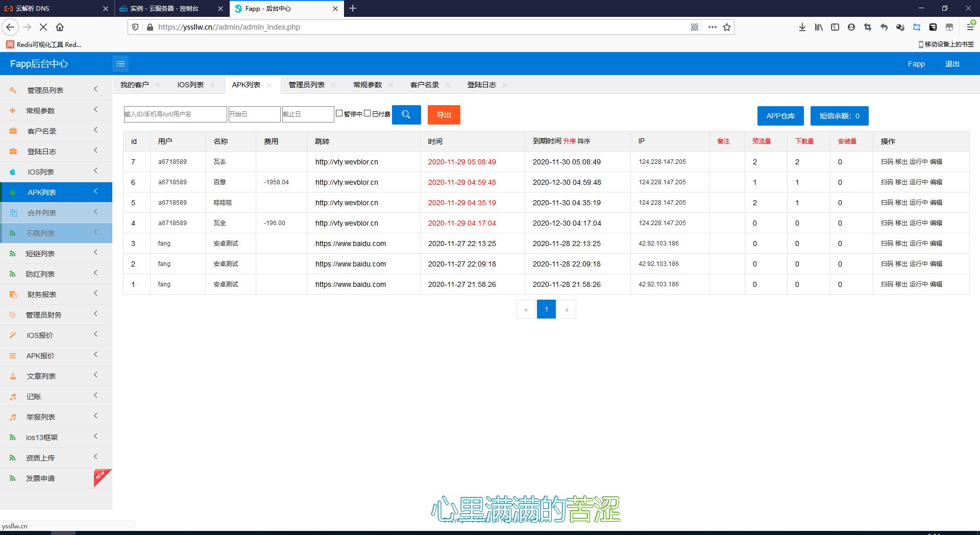
Task: Open the QR code icon in address bar
Action: (695, 27)
